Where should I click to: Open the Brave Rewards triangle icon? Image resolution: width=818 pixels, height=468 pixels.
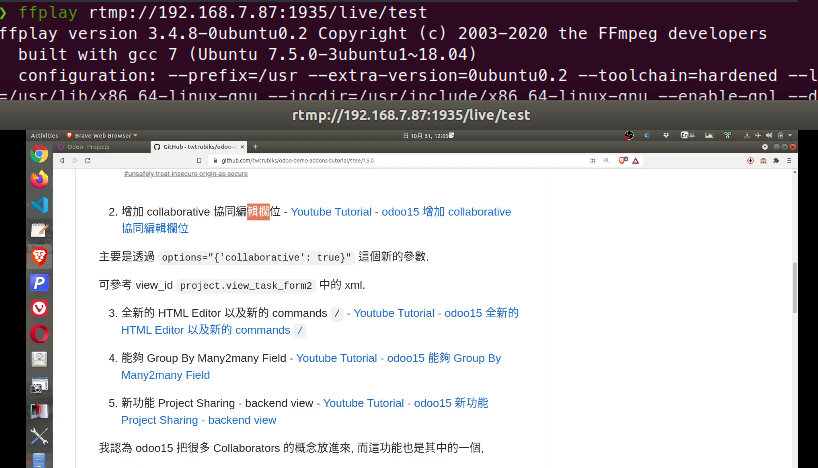click(635, 161)
